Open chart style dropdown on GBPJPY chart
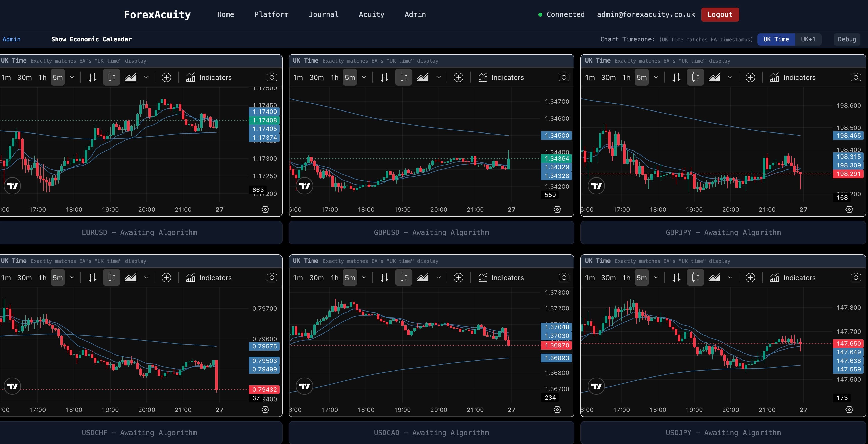 pyautogui.click(x=730, y=77)
